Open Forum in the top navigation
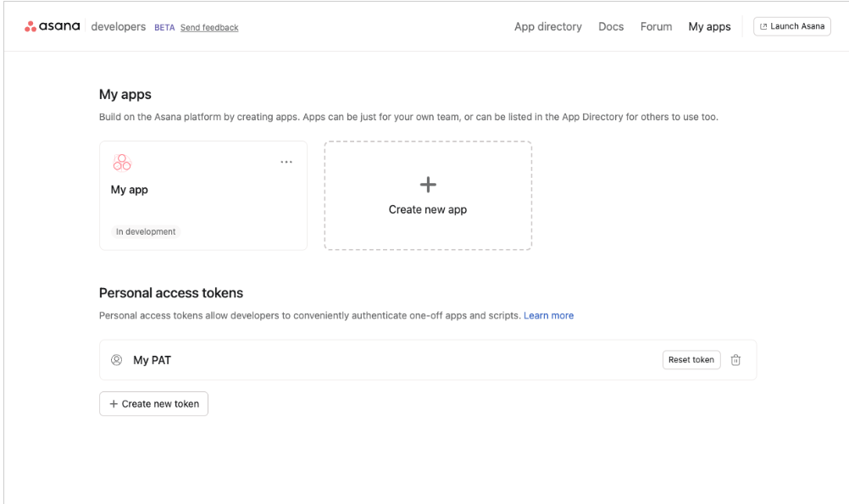 click(x=656, y=26)
